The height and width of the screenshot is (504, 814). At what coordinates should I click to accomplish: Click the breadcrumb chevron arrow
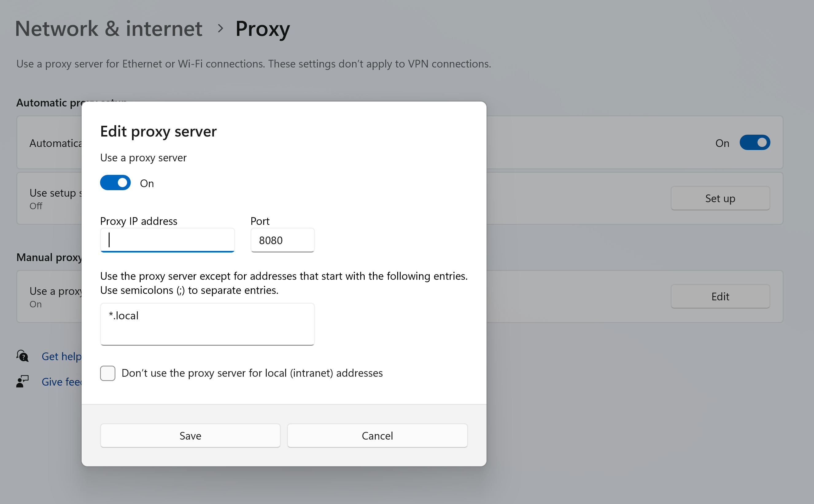(x=220, y=28)
